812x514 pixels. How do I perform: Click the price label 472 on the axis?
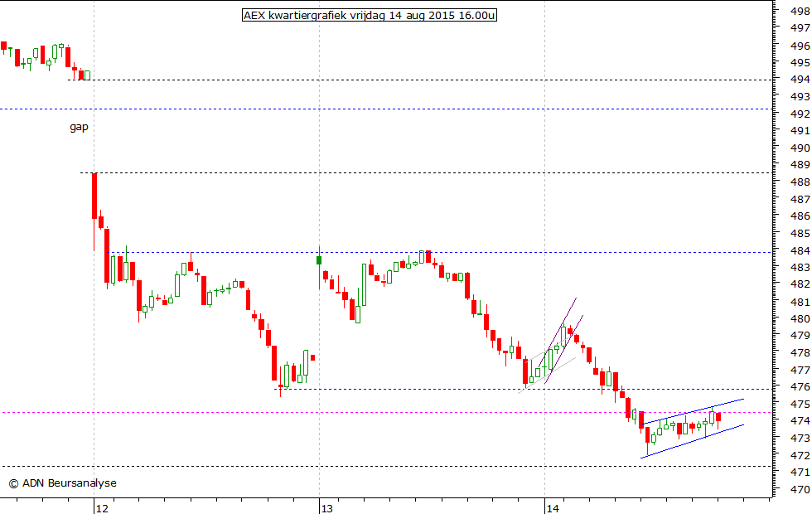coord(800,455)
